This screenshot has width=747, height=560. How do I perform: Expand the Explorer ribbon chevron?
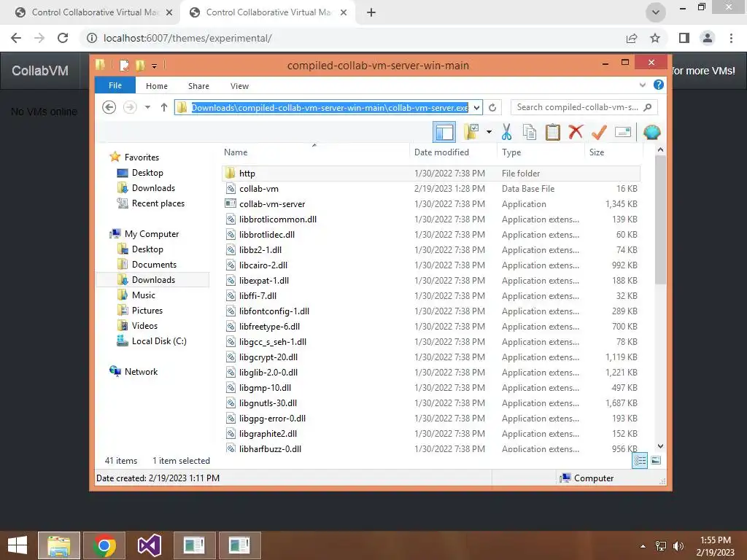(642, 85)
